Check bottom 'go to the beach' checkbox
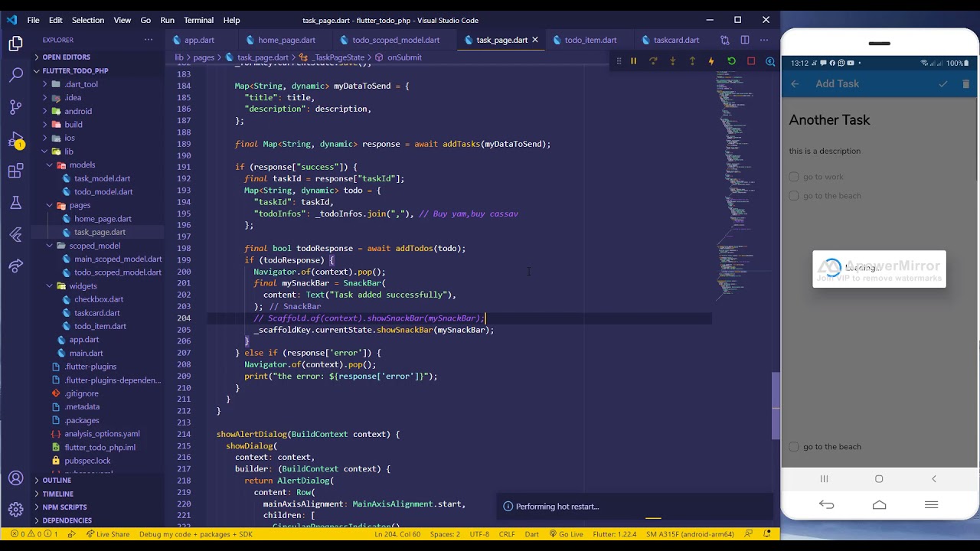This screenshot has width=980, height=551. click(x=794, y=447)
